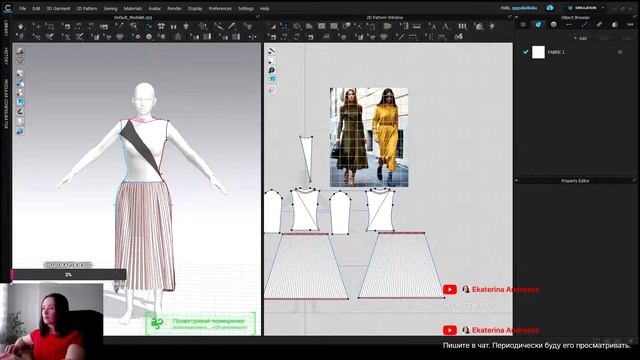Open the Sewing menu
This screenshot has width=640, height=360.
(110, 8)
